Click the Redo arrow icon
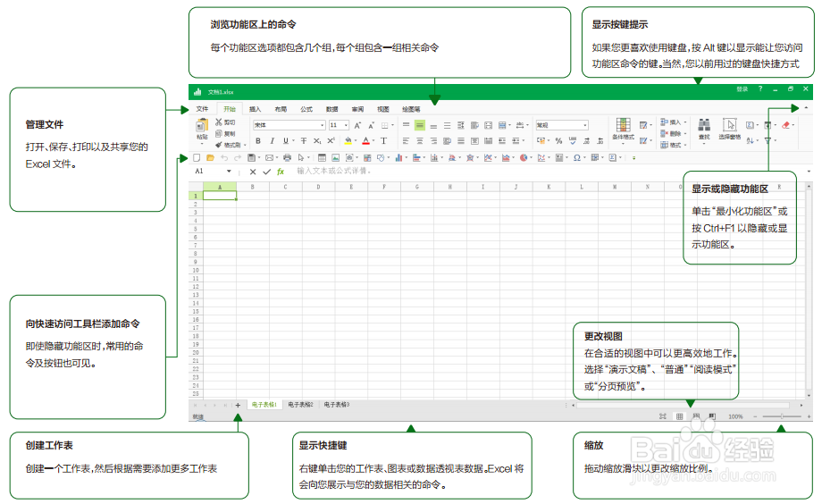 [x=238, y=157]
